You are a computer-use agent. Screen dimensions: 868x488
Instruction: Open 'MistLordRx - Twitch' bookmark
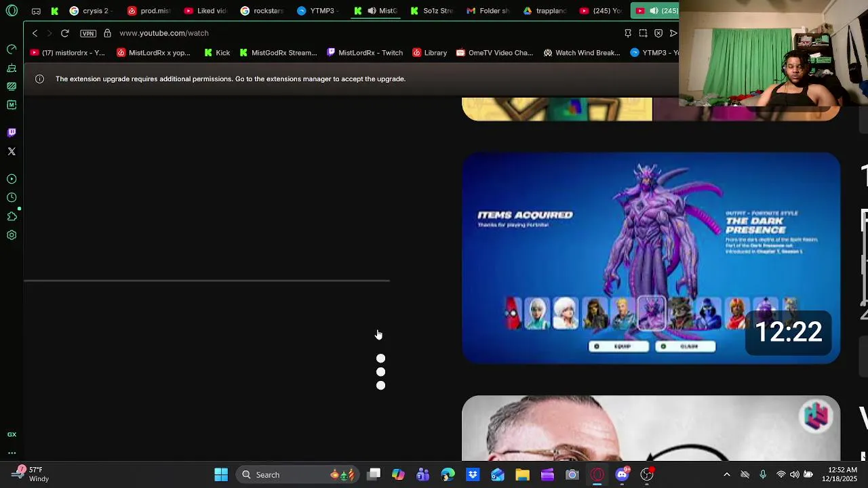click(365, 53)
